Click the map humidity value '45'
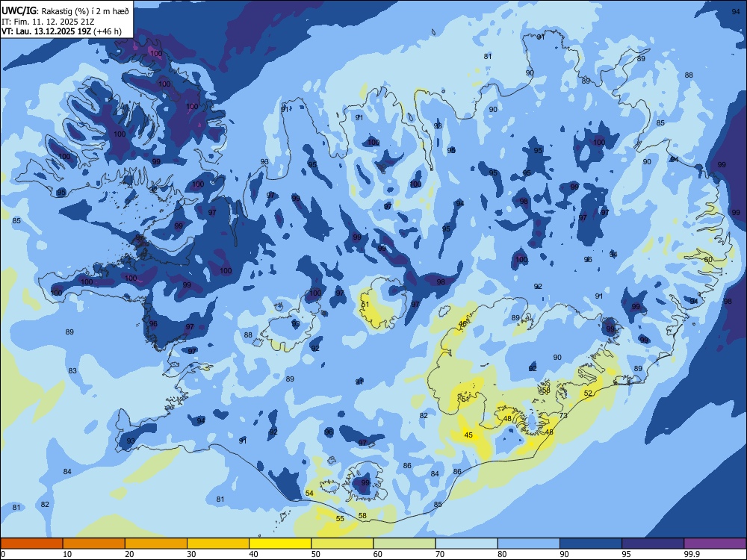This screenshot has height=560, width=747. tap(469, 435)
